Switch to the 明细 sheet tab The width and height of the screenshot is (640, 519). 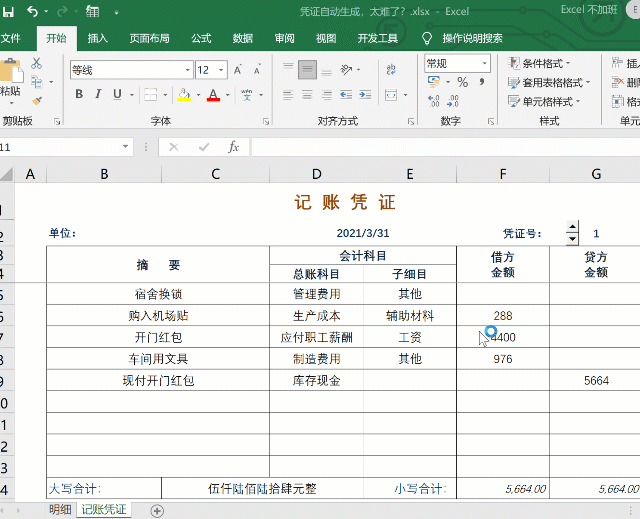pos(60,509)
